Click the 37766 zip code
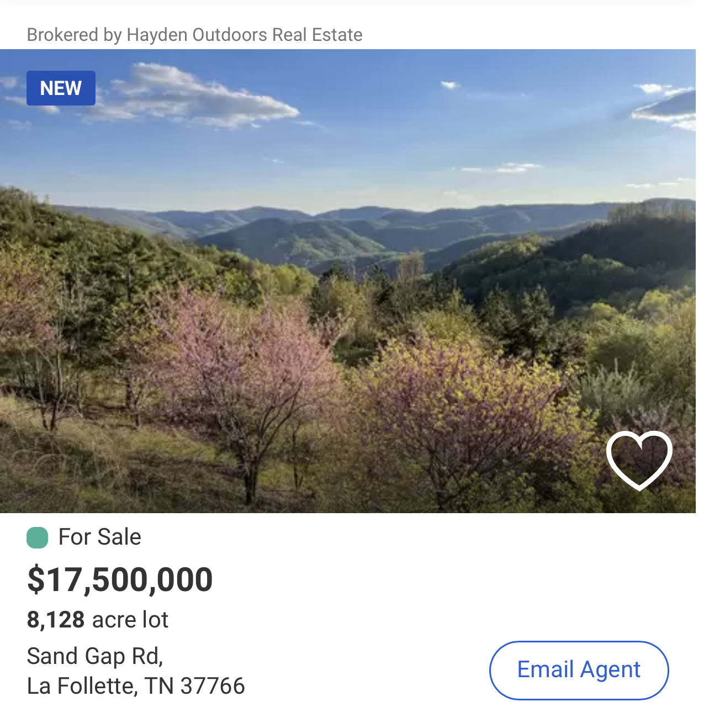The width and height of the screenshot is (709, 728). point(213,686)
